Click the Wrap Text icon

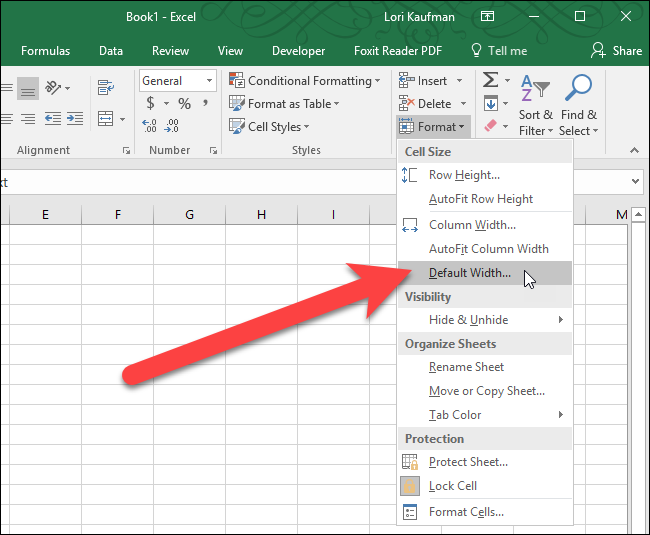tap(106, 88)
